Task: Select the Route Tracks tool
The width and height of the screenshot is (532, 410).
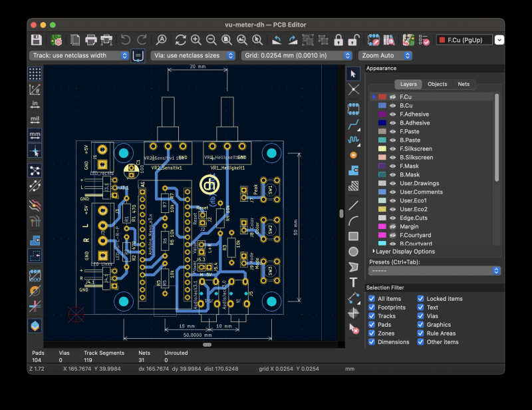Action: pyautogui.click(x=354, y=124)
